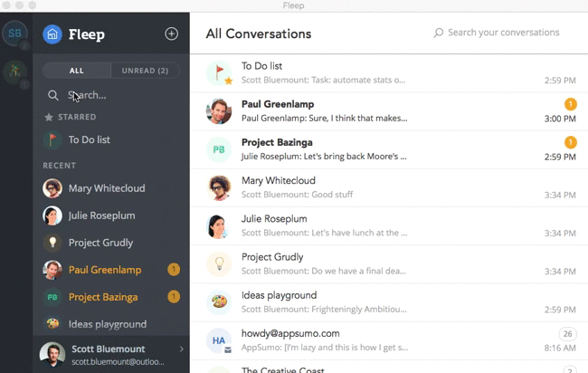The width and height of the screenshot is (588, 373).
Task: Click Mary Whitecloud avatar in sidebar
Action: pyautogui.click(x=52, y=188)
